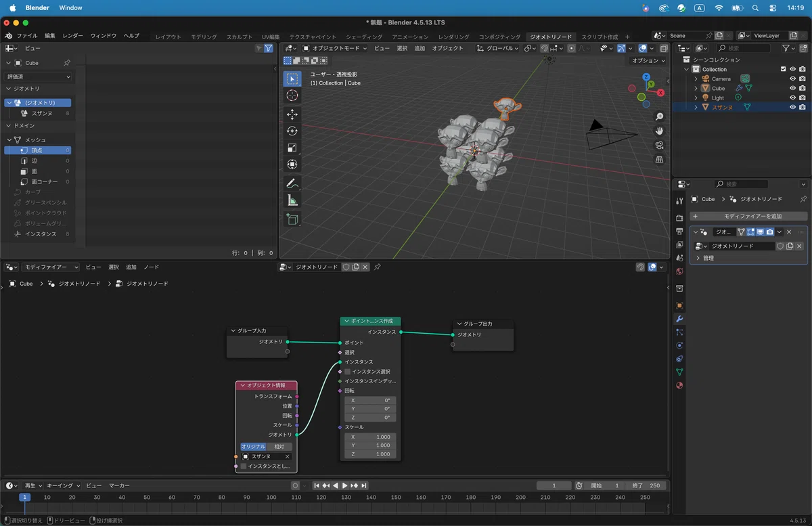Click the viewport pan hand icon

coord(659,131)
